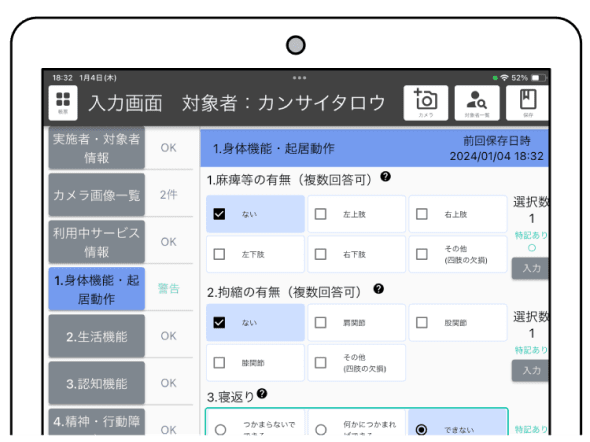Open 利用中サービス情報 sidebar item
The height and width of the screenshot is (442, 590).
point(97,242)
